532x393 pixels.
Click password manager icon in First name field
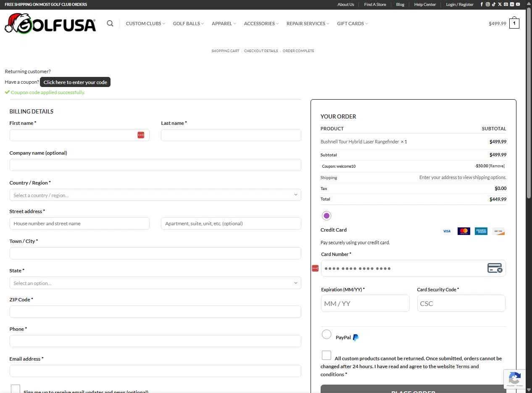coord(141,135)
